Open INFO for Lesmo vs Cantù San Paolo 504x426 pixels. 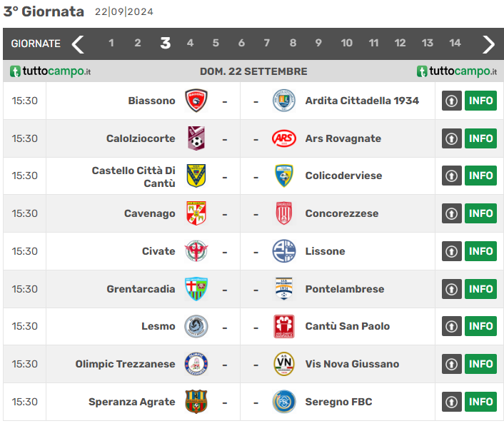[x=480, y=326]
